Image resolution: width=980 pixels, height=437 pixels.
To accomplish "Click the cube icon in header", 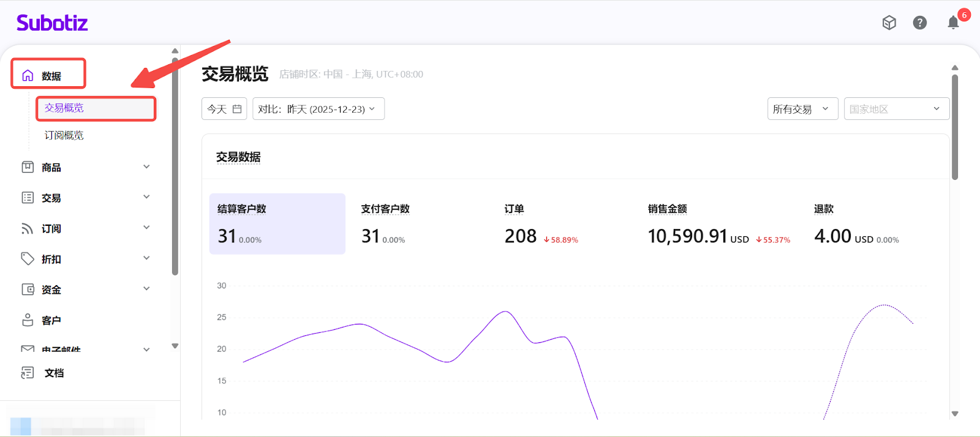I will [x=889, y=23].
